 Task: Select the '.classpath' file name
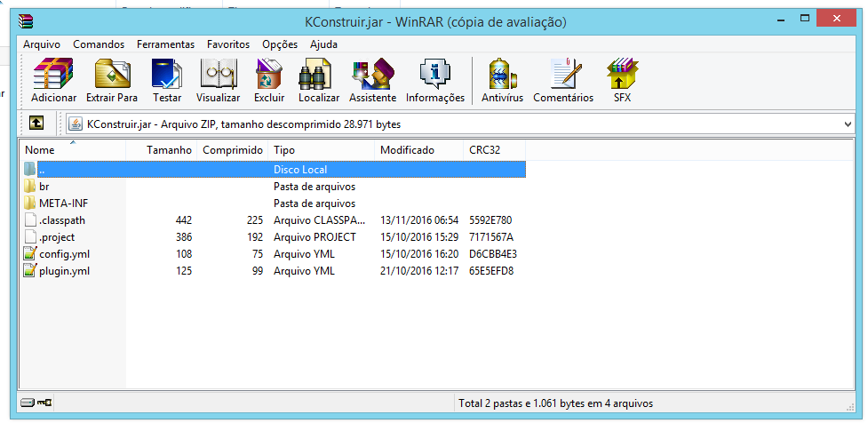(x=62, y=220)
